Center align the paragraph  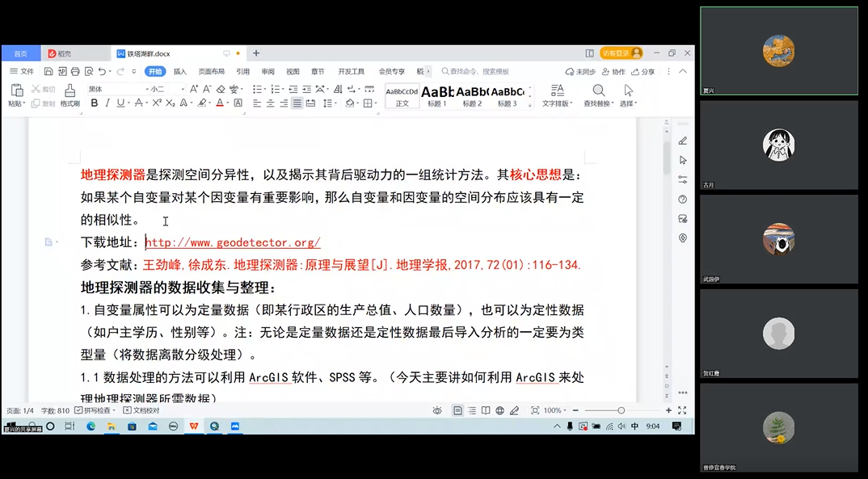click(270, 103)
